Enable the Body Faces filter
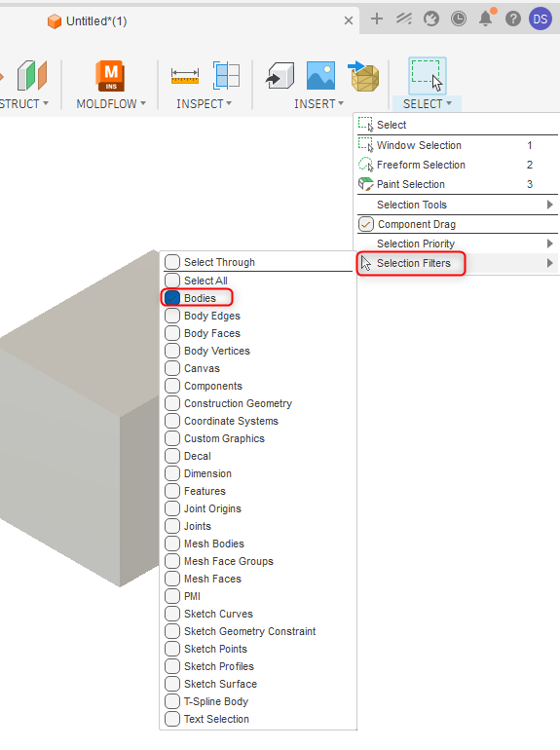 tap(172, 333)
